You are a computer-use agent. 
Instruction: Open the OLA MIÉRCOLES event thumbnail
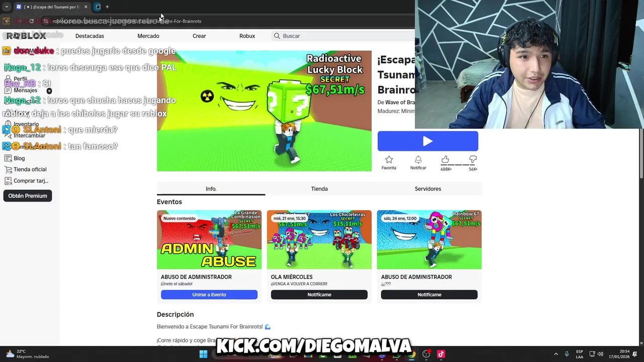[319, 239]
